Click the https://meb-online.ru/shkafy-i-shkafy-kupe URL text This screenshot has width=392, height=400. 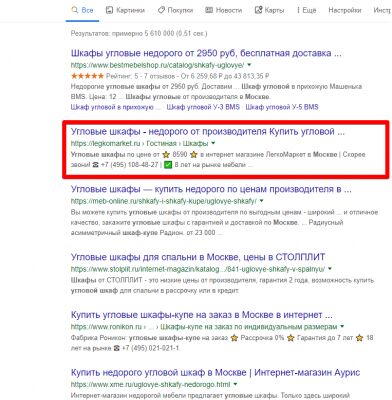pyautogui.click(x=164, y=201)
